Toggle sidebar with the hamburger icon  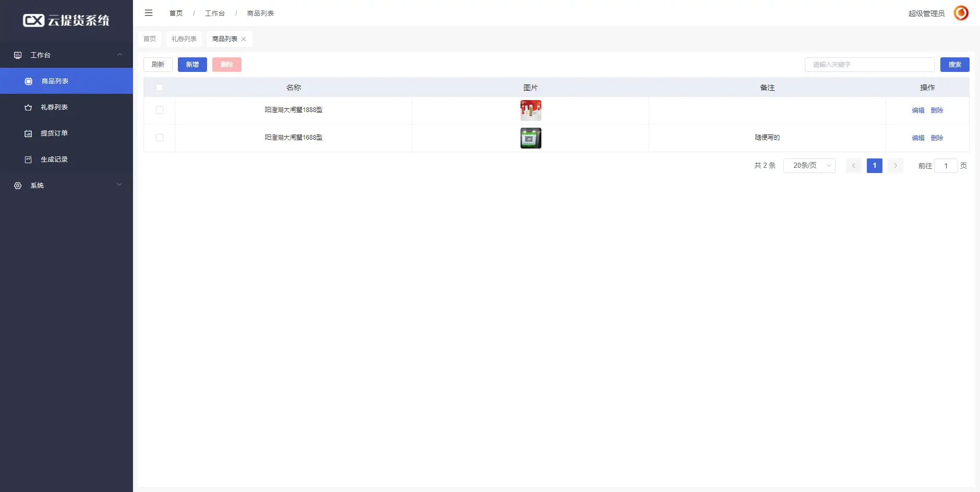(x=149, y=13)
